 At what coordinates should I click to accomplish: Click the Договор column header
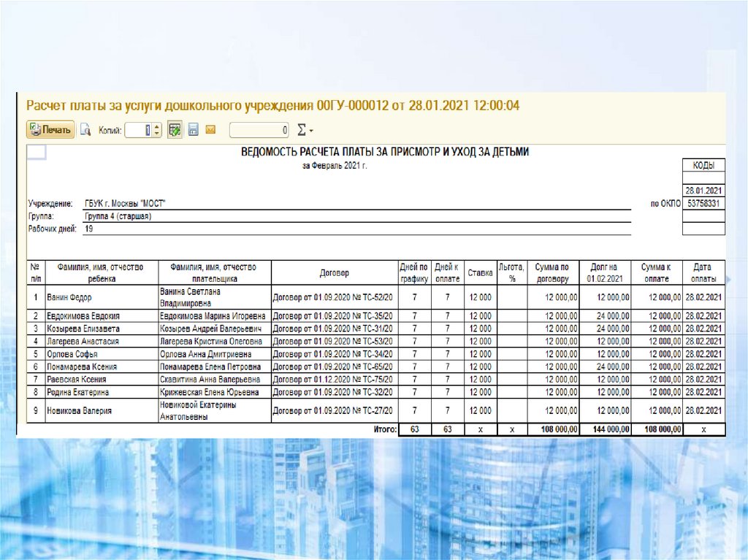(335, 272)
